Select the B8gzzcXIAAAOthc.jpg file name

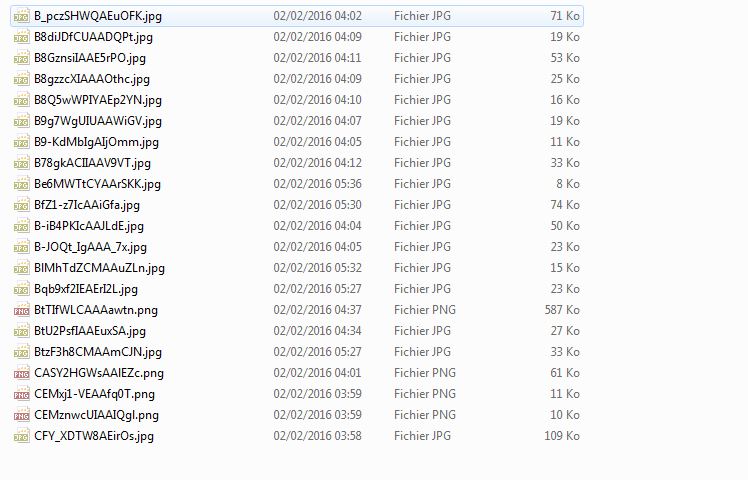pos(92,79)
